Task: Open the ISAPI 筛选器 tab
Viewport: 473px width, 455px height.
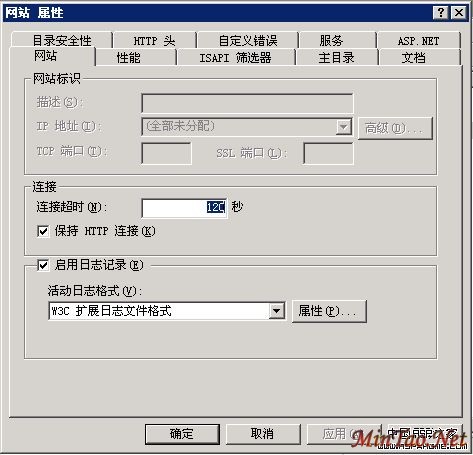Action: point(236,57)
